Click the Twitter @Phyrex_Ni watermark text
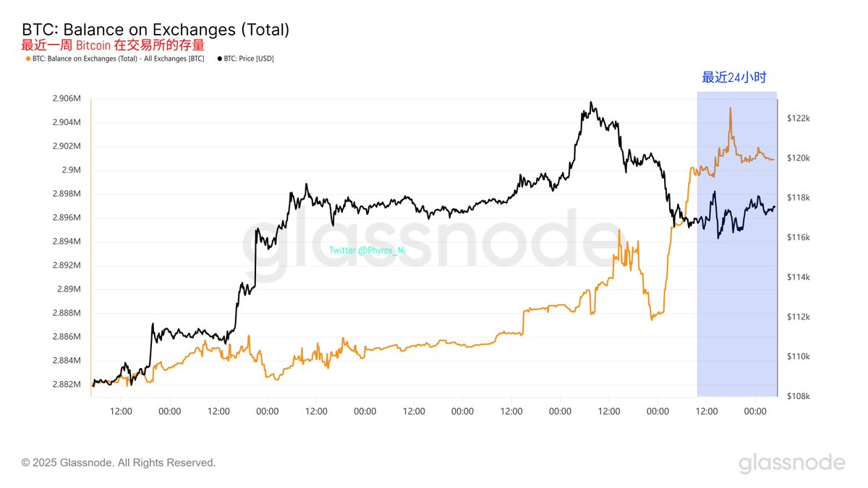The image size is (868, 488). pyautogui.click(x=367, y=250)
